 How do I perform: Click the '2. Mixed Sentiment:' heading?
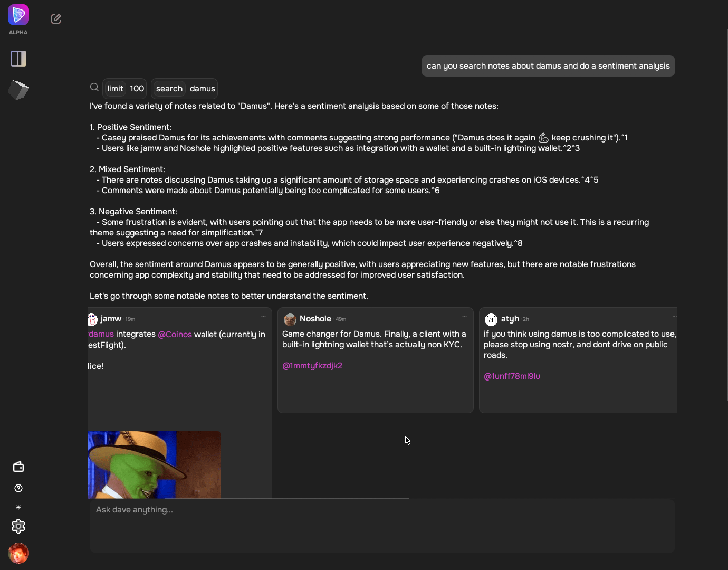127,169
